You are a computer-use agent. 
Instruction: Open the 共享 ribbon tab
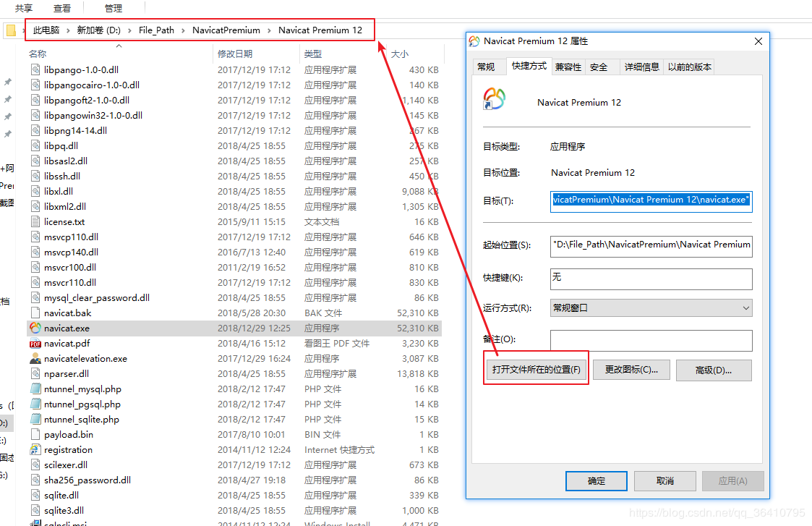pyautogui.click(x=24, y=8)
